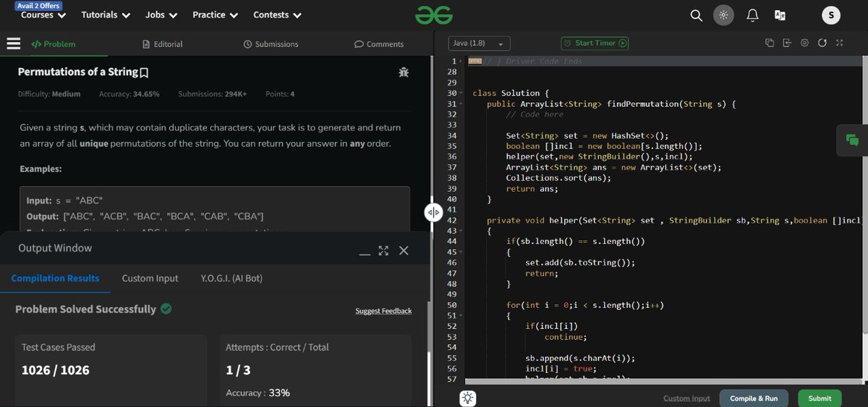Click the set.add(sb.toString()) code line

click(x=580, y=263)
